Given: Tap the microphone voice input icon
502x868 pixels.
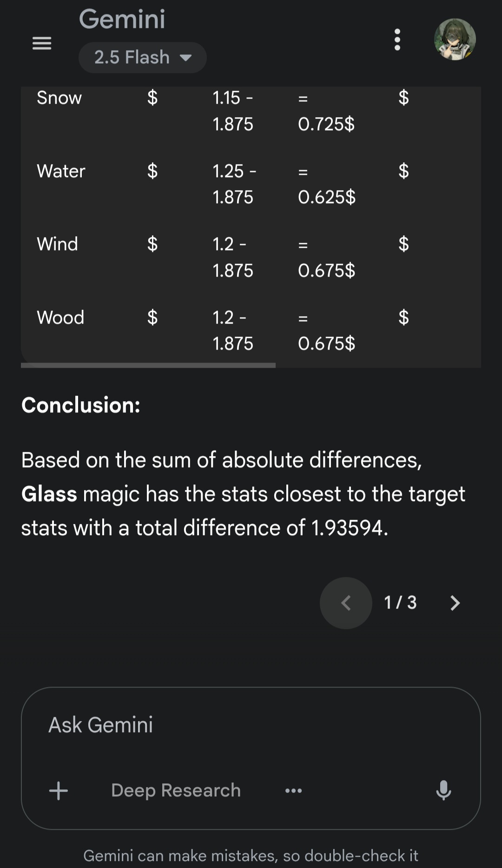Looking at the screenshot, I should [x=443, y=790].
